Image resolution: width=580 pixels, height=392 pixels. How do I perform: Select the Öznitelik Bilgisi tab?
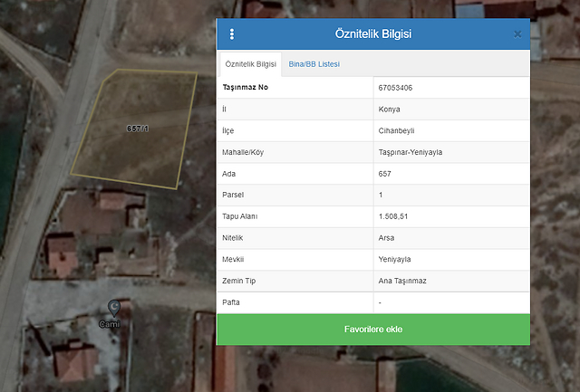tap(250, 64)
